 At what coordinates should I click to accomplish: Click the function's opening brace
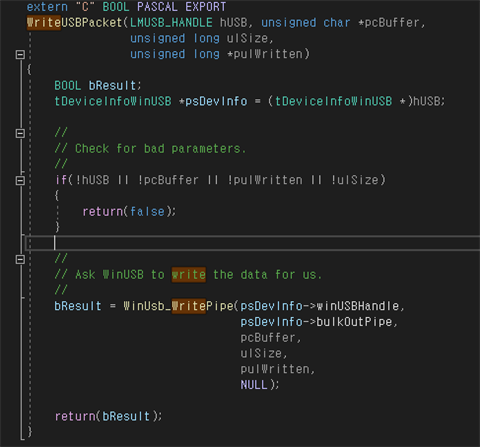29,70
